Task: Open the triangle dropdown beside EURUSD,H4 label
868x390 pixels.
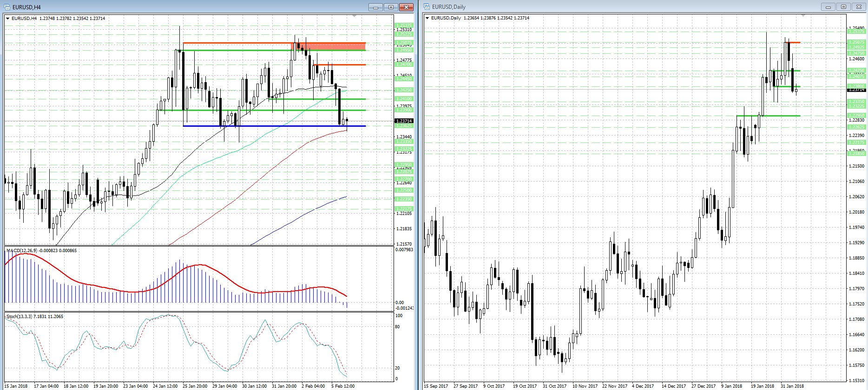Action: (8, 19)
